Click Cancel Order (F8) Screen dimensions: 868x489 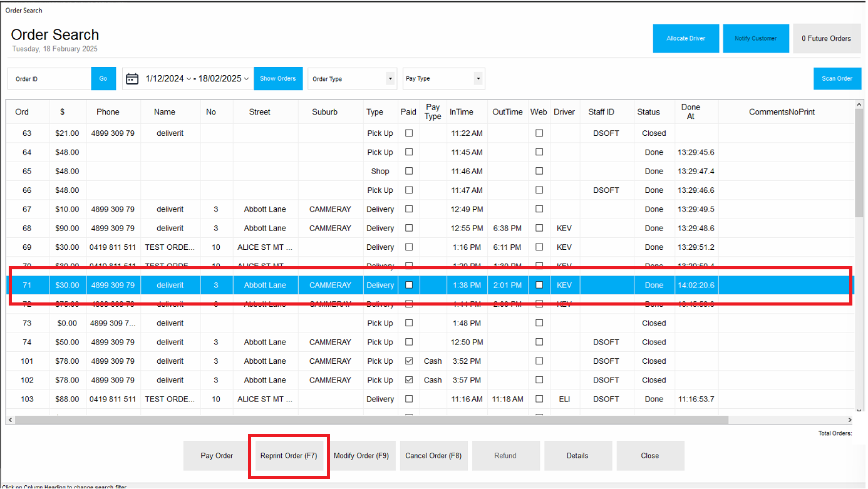coord(433,456)
